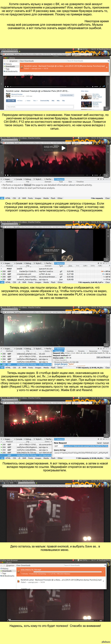111x644 pixels.
Task: Toggle Flash filter in 'No requests' network panel
Action: [53, 198]
